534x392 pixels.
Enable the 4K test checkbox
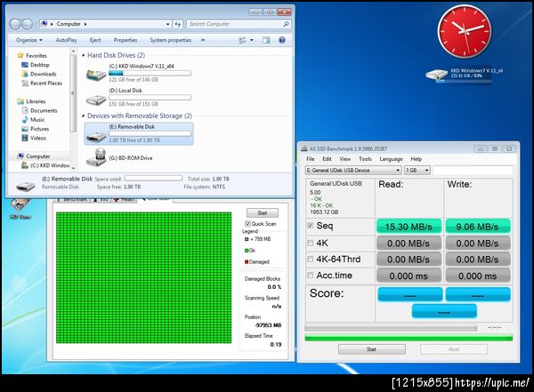coord(311,243)
